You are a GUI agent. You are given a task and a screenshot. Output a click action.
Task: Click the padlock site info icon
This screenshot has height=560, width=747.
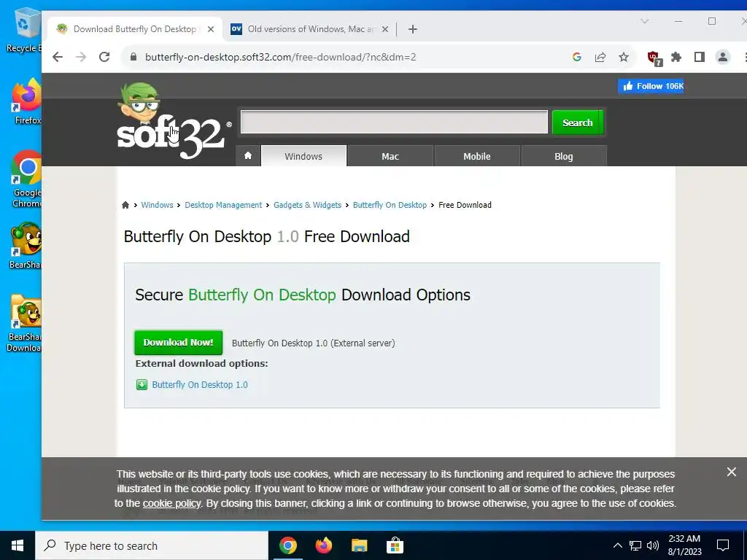click(133, 57)
